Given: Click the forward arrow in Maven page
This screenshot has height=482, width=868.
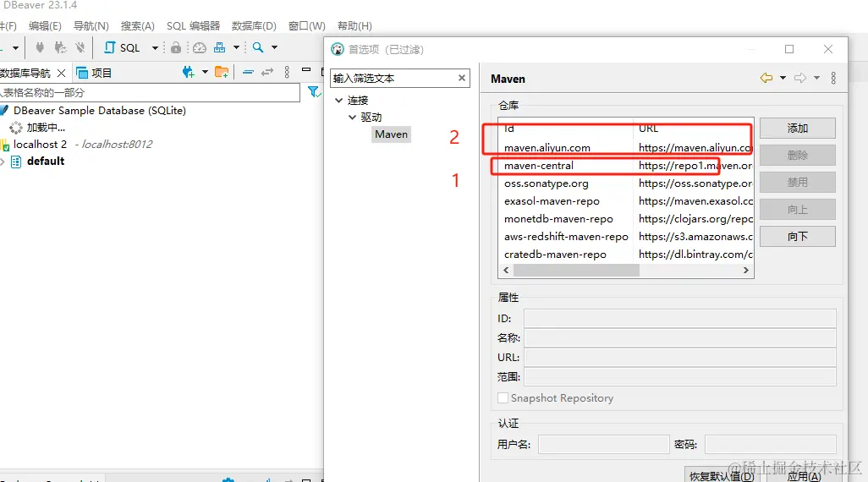Looking at the screenshot, I should 800,78.
